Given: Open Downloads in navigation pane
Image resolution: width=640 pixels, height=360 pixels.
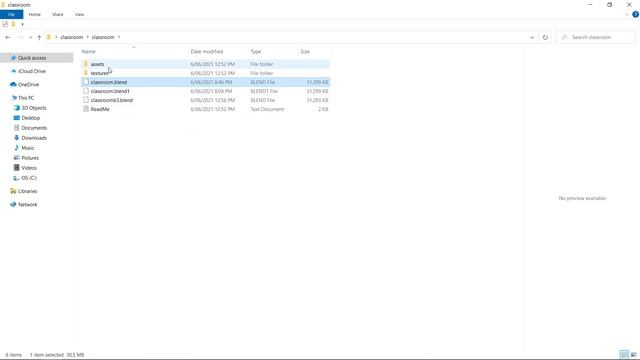Looking at the screenshot, I should pos(34,138).
